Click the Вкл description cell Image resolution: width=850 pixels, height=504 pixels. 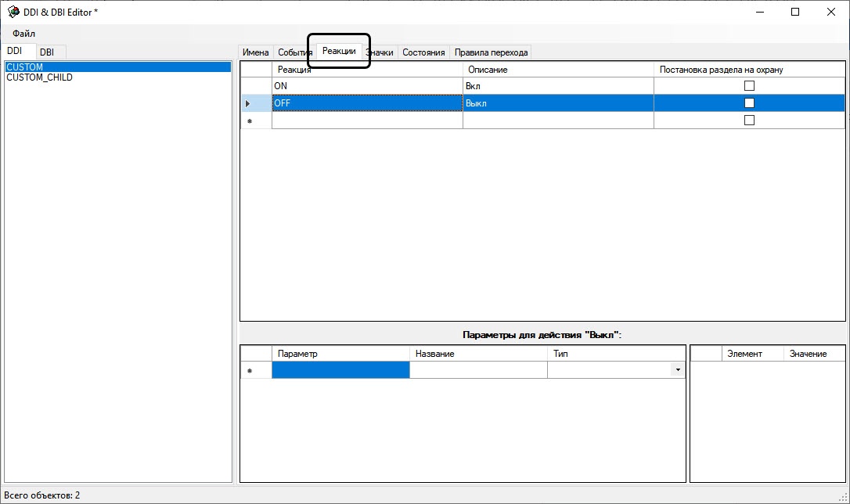557,86
